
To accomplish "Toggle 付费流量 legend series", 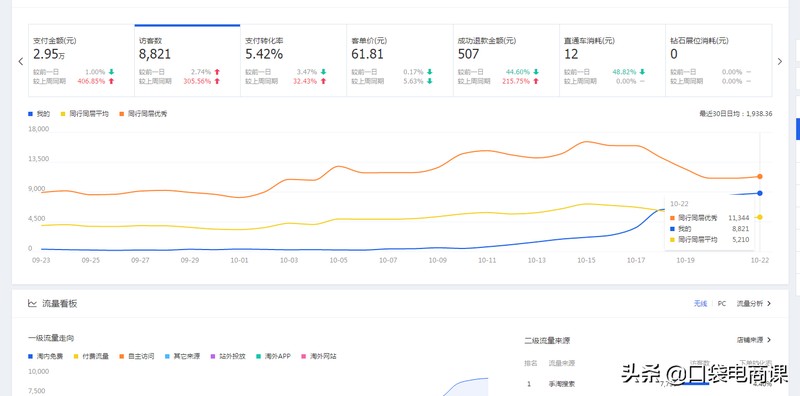I will (x=92, y=356).
